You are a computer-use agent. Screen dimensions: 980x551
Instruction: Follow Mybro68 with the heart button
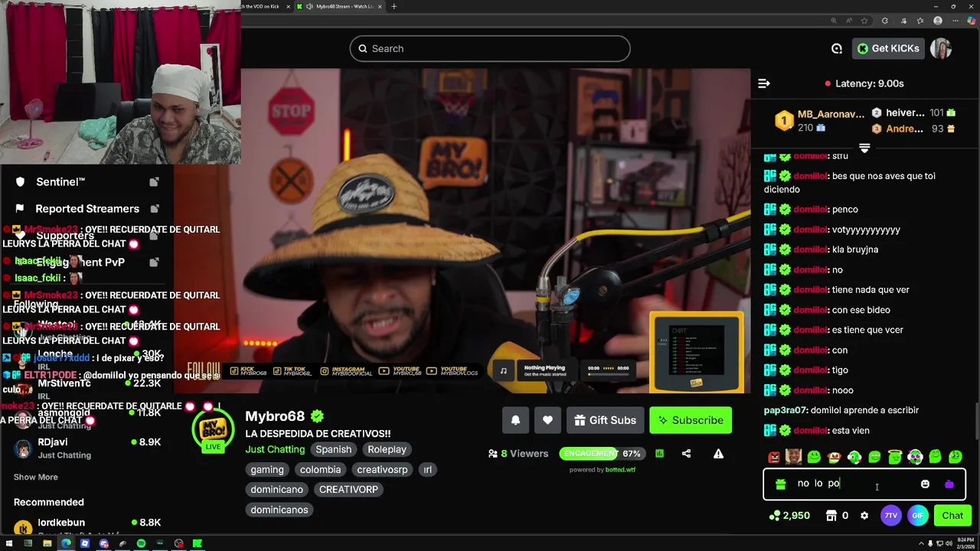coord(547,420)
